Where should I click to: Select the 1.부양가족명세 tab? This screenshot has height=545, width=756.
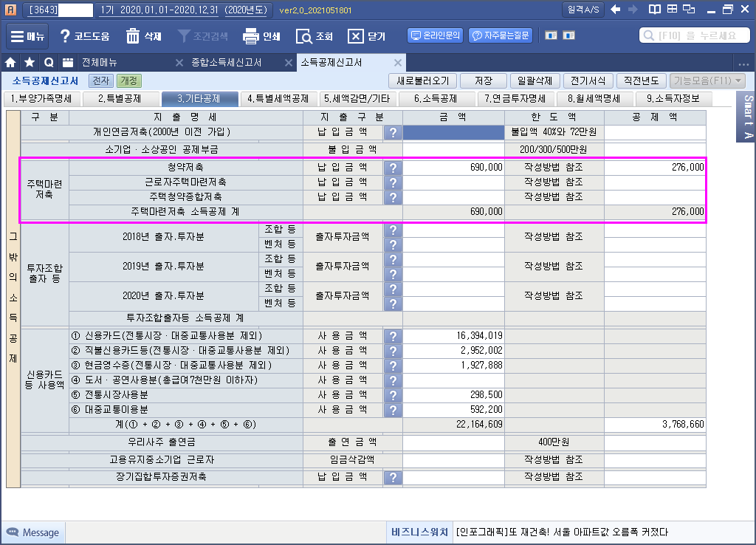pos(41,99)
